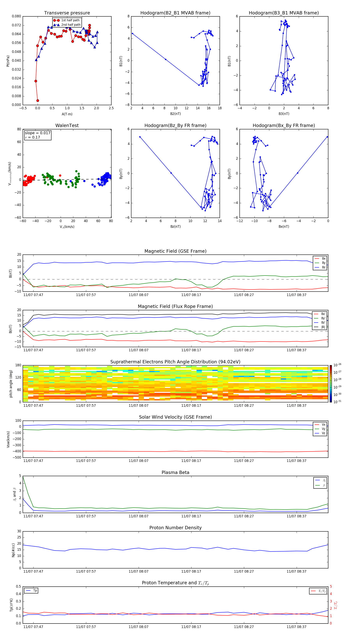This screenshot has height=644, width=351.
Task: Click the Tp legend entry
Action: click(31, 591)
